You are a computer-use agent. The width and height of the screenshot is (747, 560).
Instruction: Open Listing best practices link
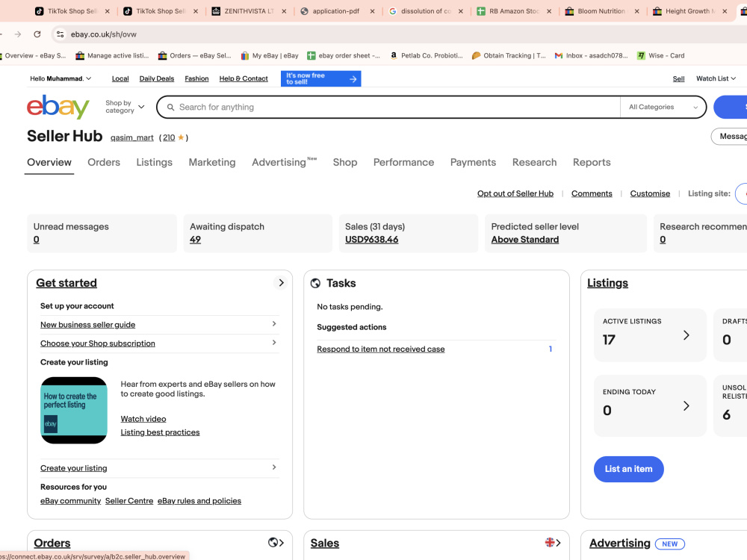(x=160, y=432)
